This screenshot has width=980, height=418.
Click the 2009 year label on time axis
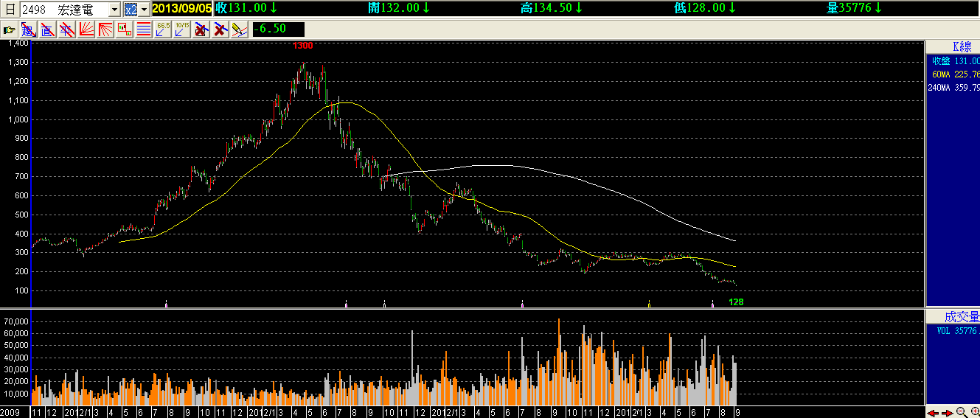[x=10, y=411]
